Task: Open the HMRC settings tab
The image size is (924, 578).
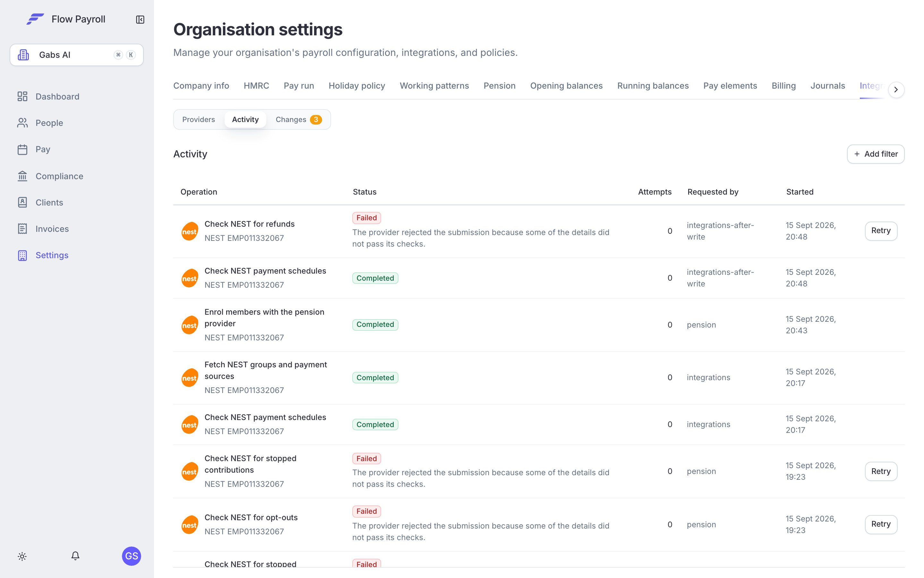Action: click(256, 86)
